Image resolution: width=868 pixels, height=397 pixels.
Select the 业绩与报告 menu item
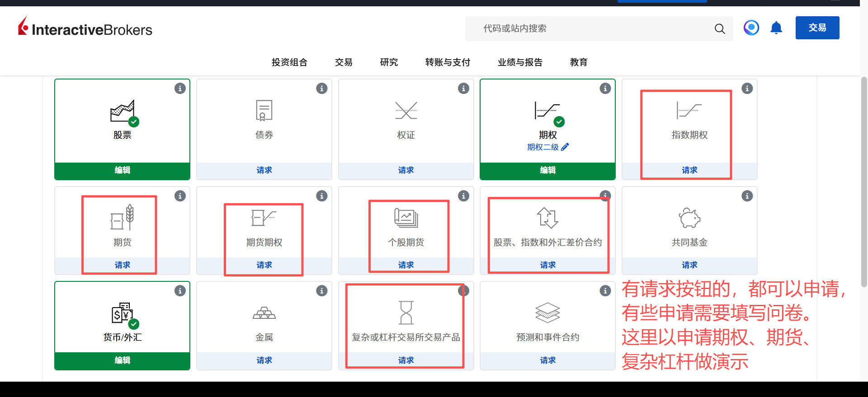(520, 62)
